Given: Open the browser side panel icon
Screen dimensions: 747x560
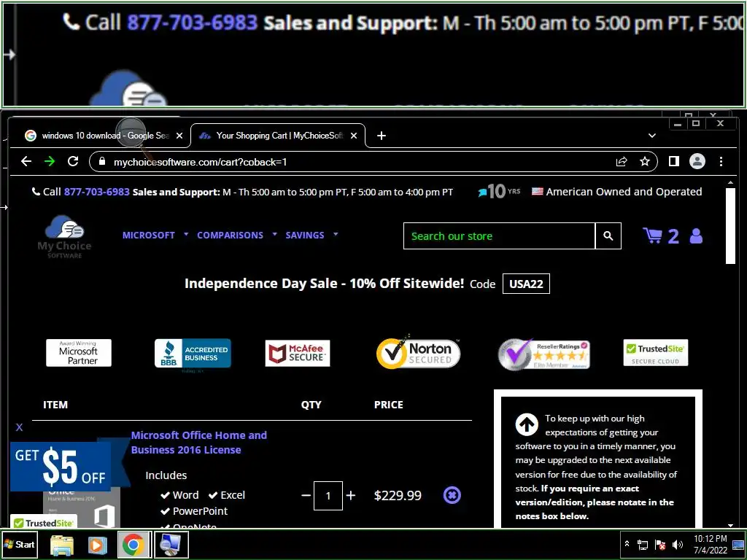Looking at the screenshot, I should point(673,161).
